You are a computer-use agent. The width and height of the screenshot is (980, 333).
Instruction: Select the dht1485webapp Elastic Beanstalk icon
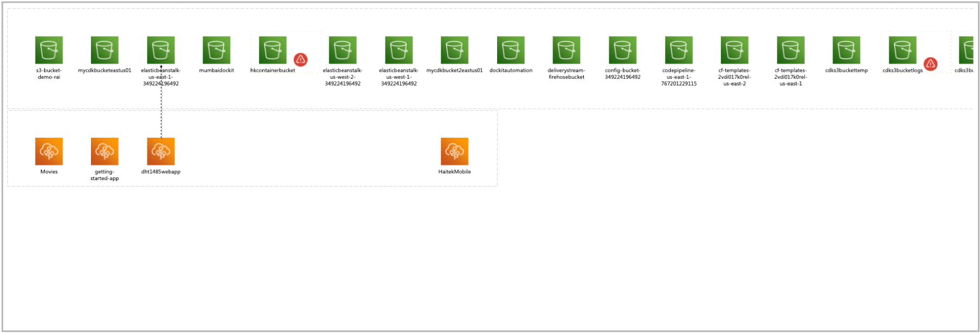point(161,151)
